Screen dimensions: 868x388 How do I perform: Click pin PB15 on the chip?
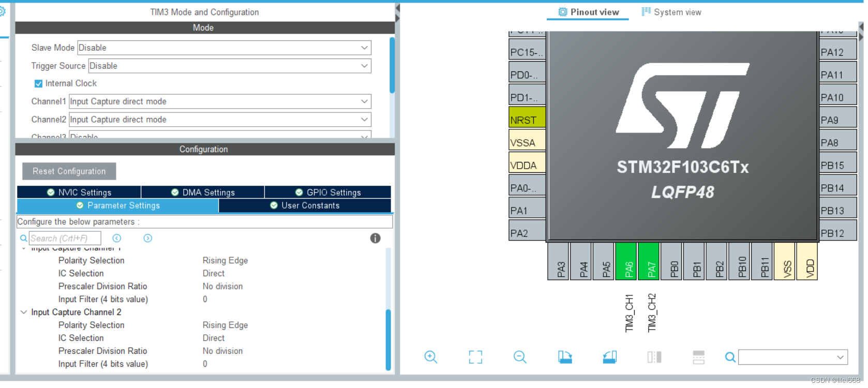tap(838, 162)
